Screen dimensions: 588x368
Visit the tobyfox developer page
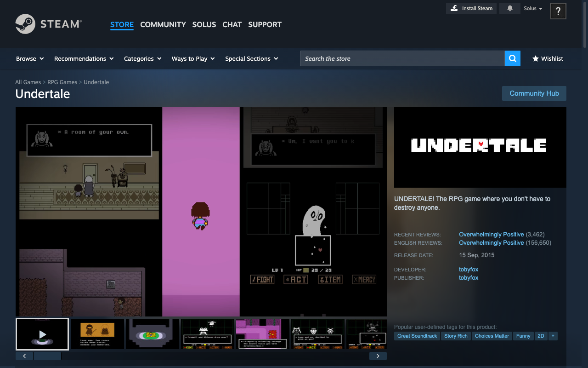(x=468, y=269)
